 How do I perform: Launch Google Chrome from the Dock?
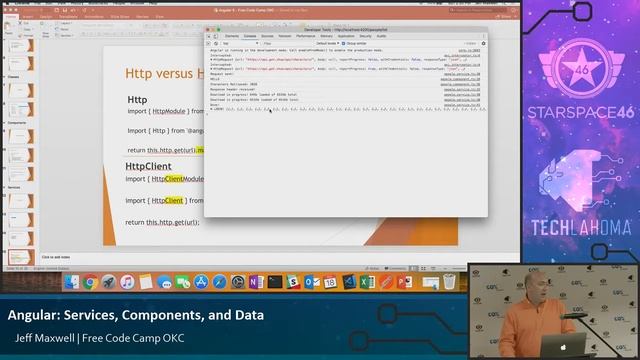click(x=90, y=282)
